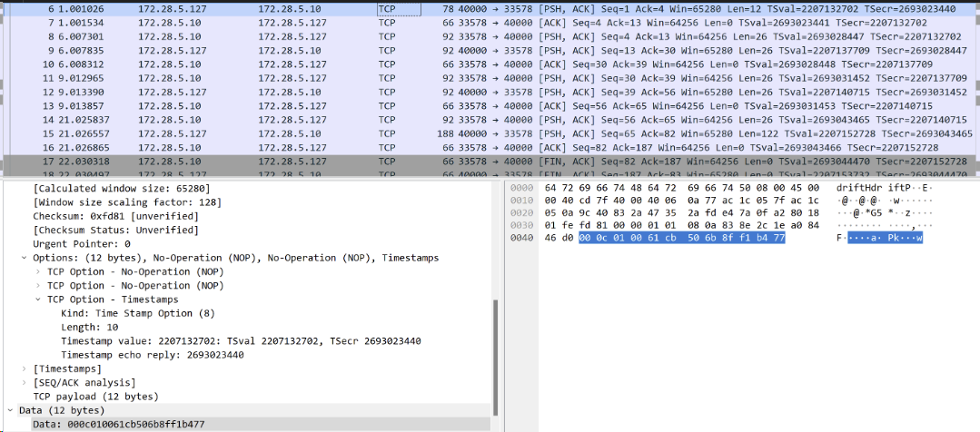Select the Window size scaling factor: 128 line
Image resolution: width=980 pixels, height=432 pixels.
pyautogui.click(x=127, y=202)
